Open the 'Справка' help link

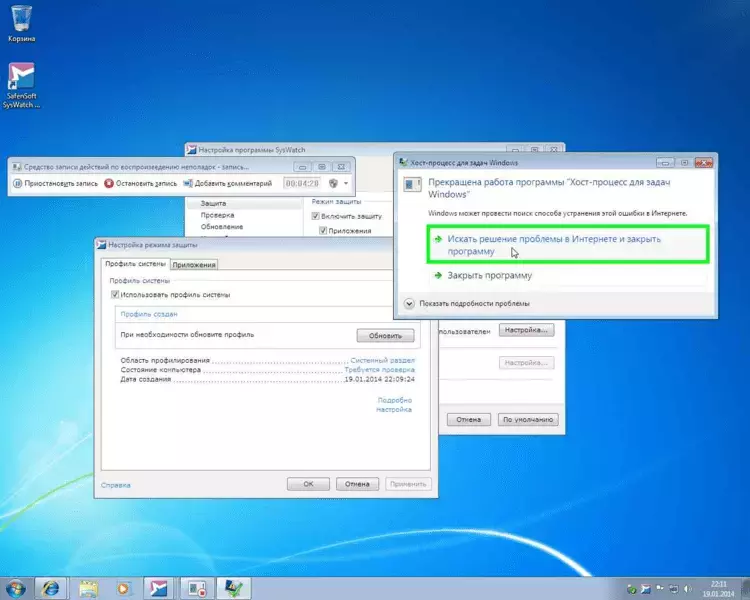[x=116, y=485]
